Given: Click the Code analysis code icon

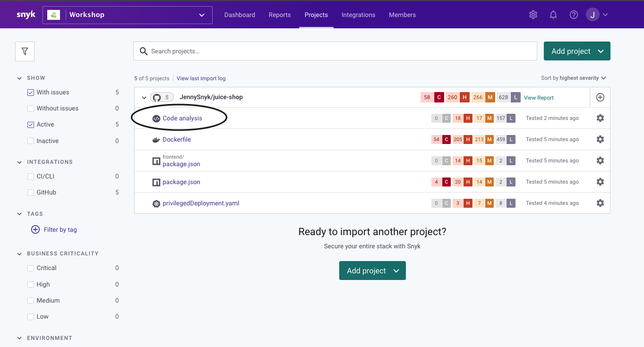Looking at the screenshot, I should pos(156,118).
